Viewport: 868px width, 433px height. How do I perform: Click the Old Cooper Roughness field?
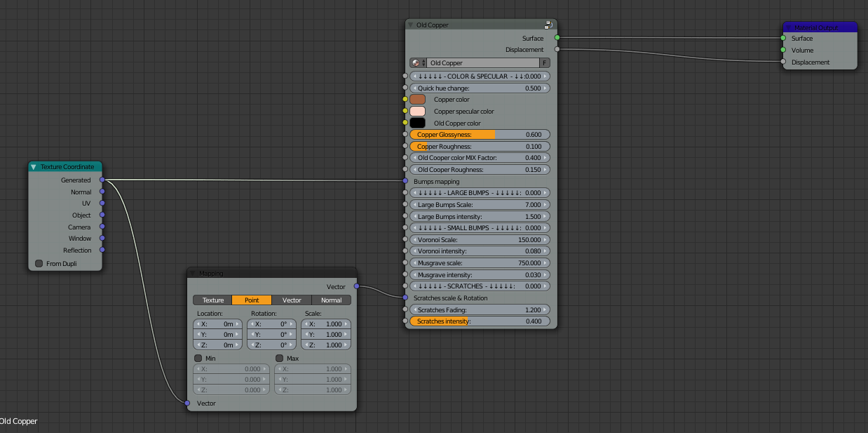click(x=480, y=170)
